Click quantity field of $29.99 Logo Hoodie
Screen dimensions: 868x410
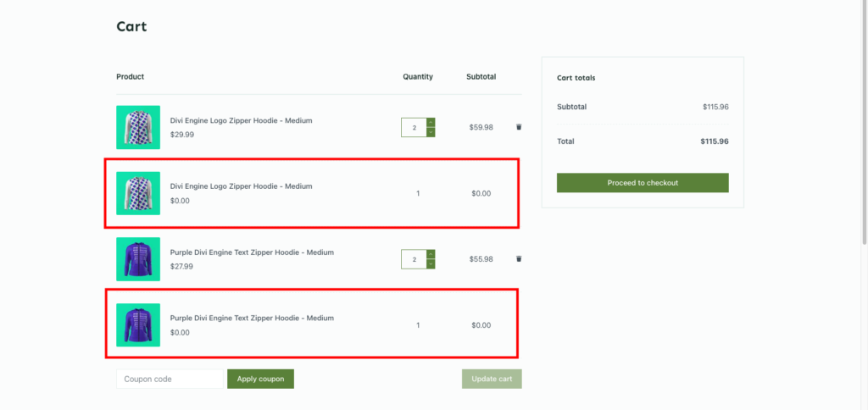pos(414,127)
